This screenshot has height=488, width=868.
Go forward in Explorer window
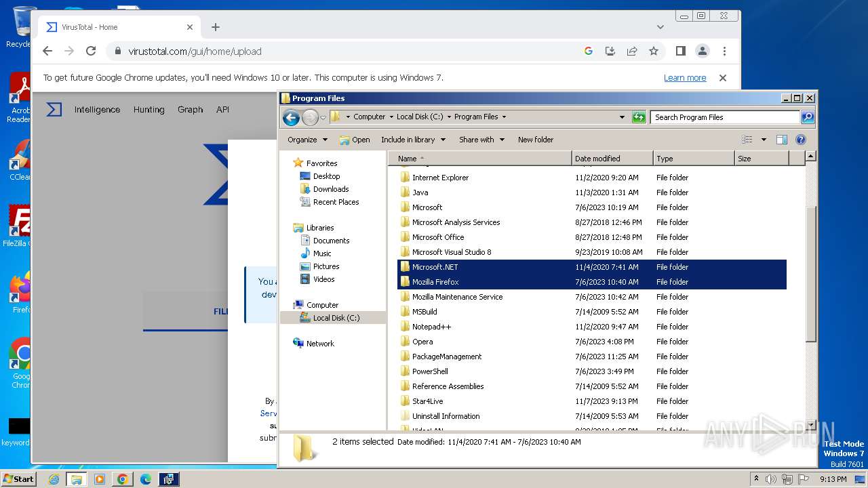[x=310, y=117]
